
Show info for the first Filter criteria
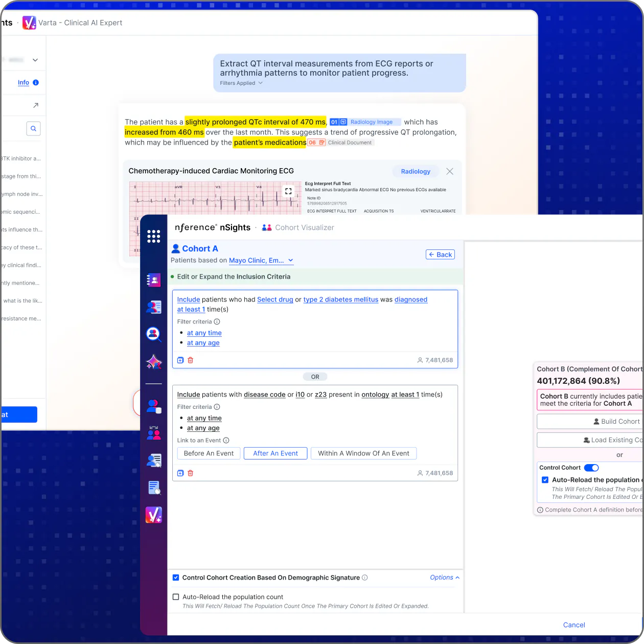coord(217,321)
